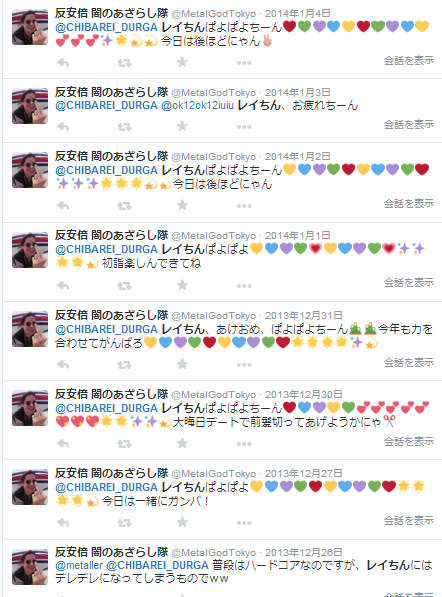The width and height of the screenshot is (442, 597).
Task: Reply to the January 2, 2014 tweet
Action: click(63, 206)
